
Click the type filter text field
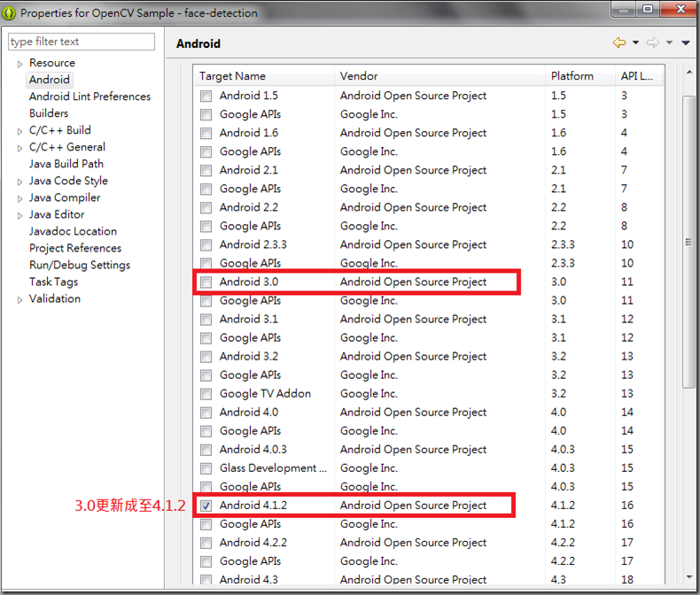tap(82, 42)
